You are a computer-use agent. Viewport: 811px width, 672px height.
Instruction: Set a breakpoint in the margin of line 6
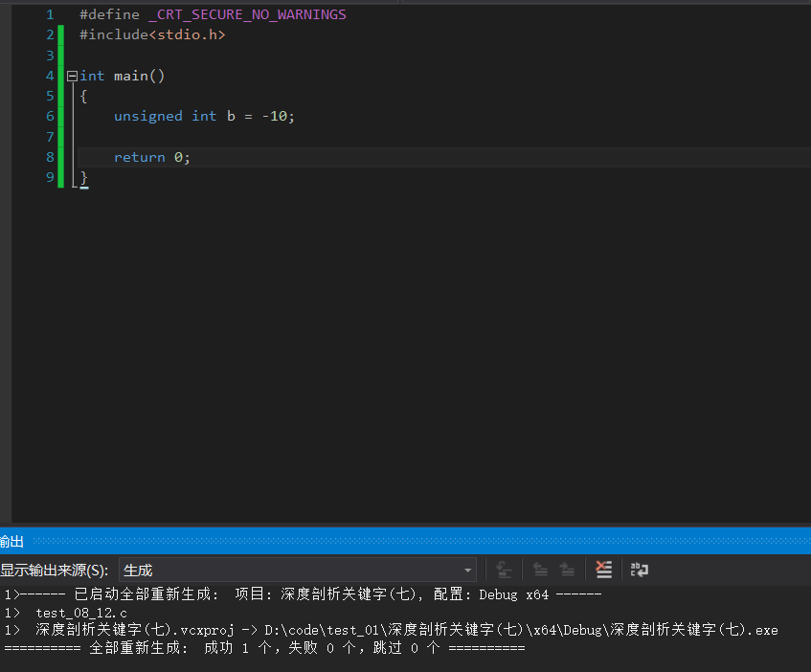click(24, 116)
